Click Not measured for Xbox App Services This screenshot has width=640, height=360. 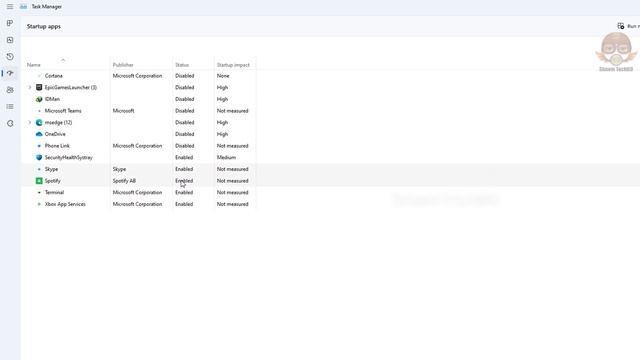[x=232, y=204]
